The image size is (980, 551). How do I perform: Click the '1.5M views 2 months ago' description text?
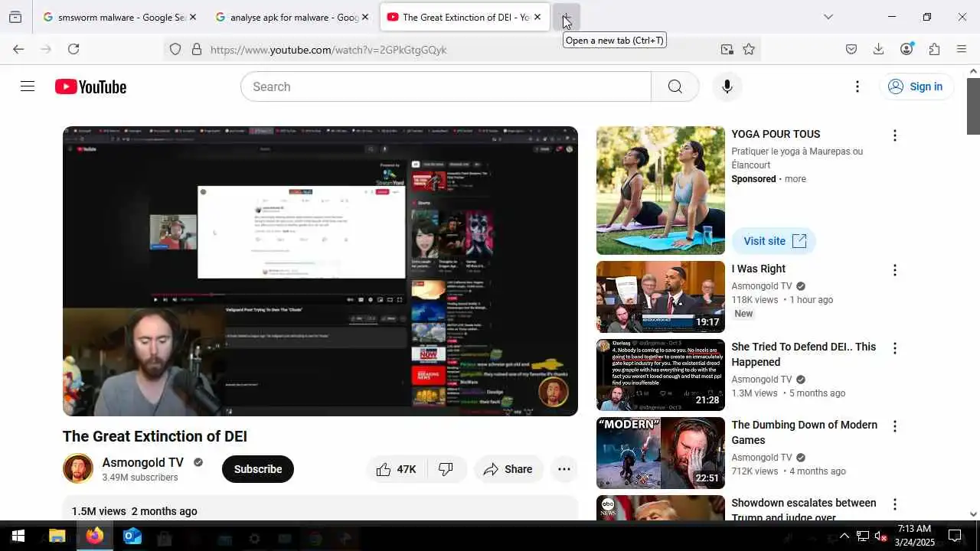[134, 511]
